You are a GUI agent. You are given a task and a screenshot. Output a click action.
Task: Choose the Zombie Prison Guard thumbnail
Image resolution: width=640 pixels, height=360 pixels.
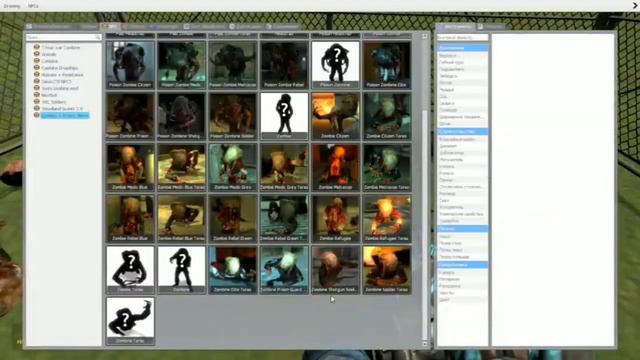(284, 270)
